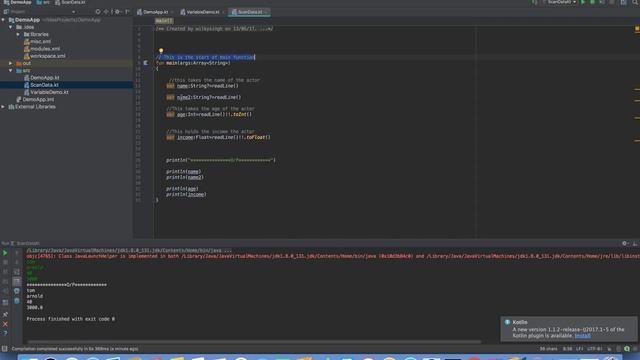Click the 'arnold' output line in the console
This screenshot has height=360, width=640.
coord(35,296)
